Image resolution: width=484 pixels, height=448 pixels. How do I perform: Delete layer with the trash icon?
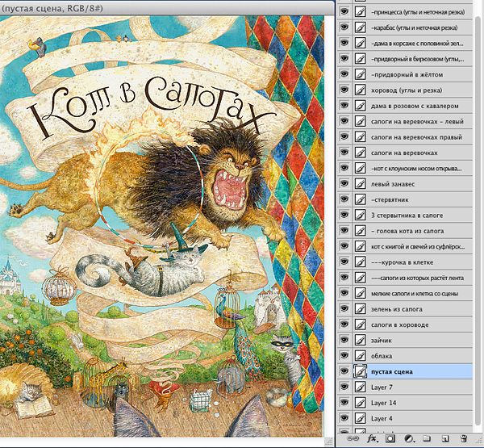point(463,439)
